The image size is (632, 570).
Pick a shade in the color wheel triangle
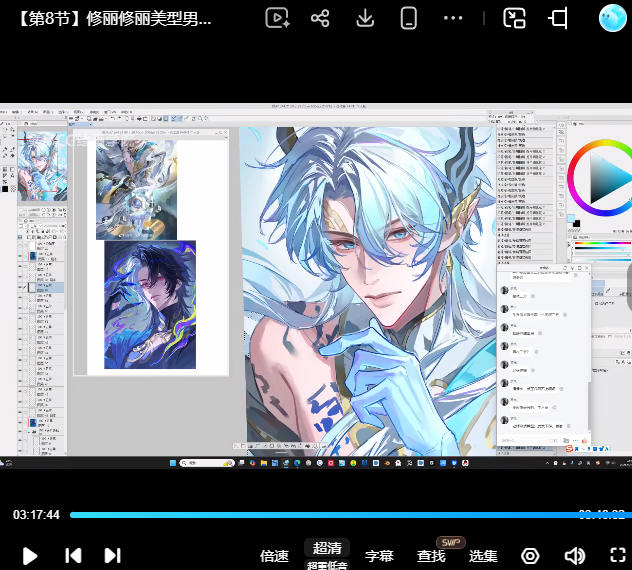pyautogui.click(x=611, y=177)
